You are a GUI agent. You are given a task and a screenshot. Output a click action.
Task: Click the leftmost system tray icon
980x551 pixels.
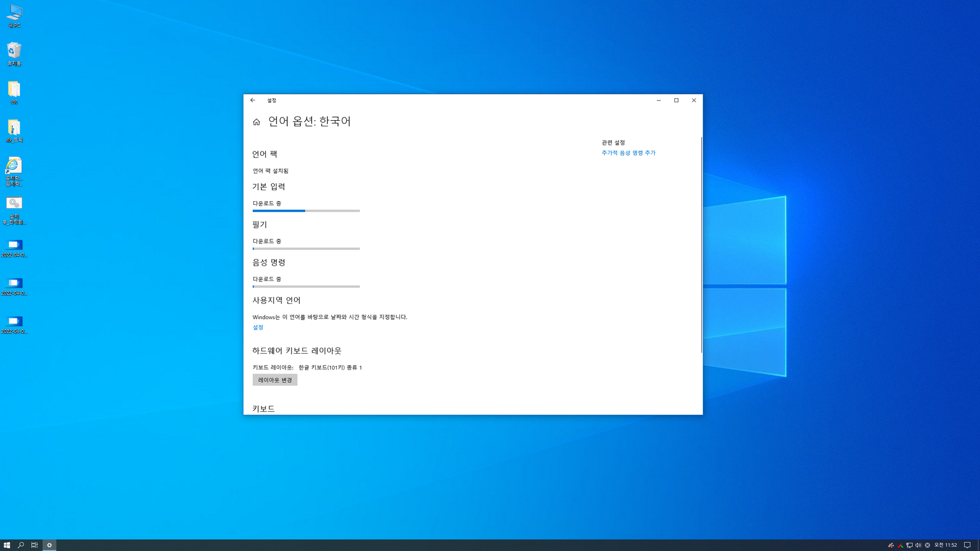(x=891, y=545)
